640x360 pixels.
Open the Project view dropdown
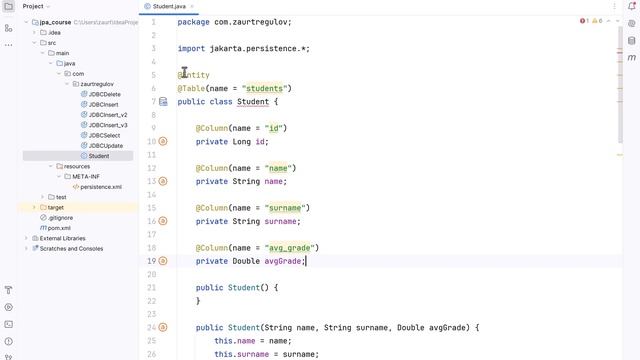pos(36,7)
